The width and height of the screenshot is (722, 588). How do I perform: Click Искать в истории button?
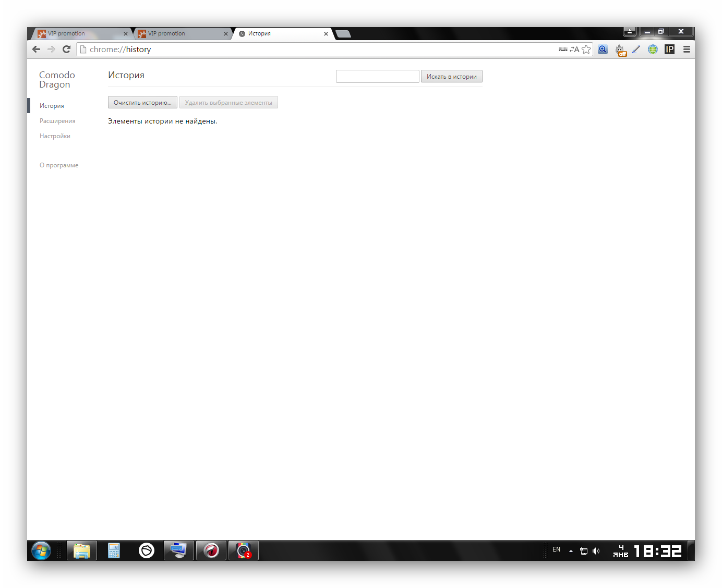(452, 76)
